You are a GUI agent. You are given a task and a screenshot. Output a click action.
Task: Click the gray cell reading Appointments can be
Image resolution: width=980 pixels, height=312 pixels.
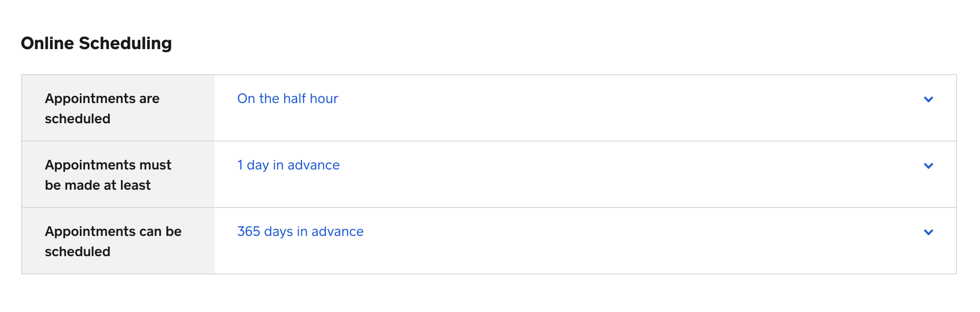[x=113, y=232]
